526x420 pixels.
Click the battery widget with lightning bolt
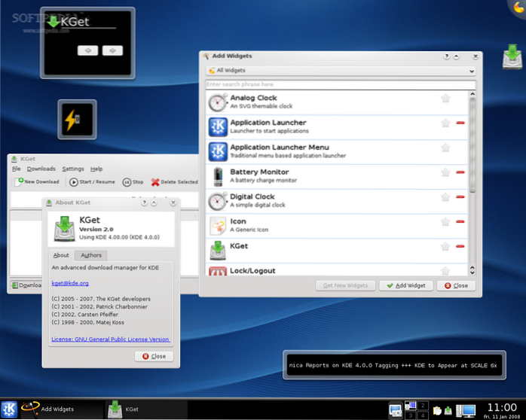pyautogui.click(x=76, y=119)
